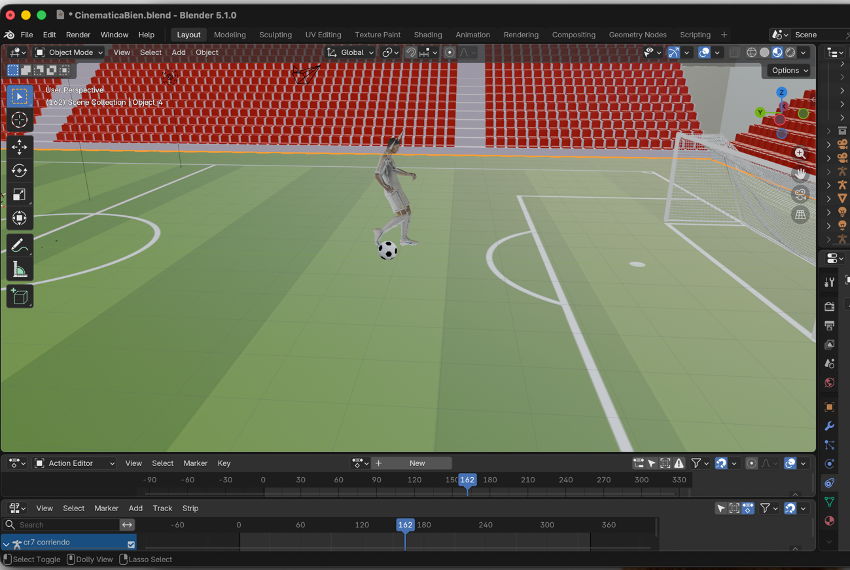The width and height of the screenshot is (850, 570).
Task: Choose the Scale tool
Action: [x=19, y=194]
